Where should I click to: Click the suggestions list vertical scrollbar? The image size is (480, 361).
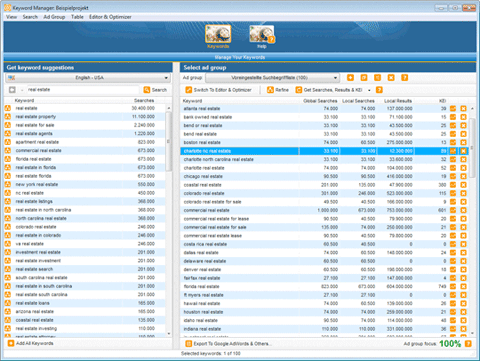169,142
